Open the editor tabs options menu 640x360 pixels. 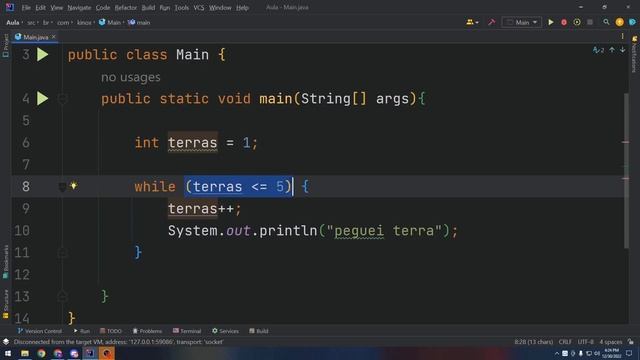pos(622,37)
